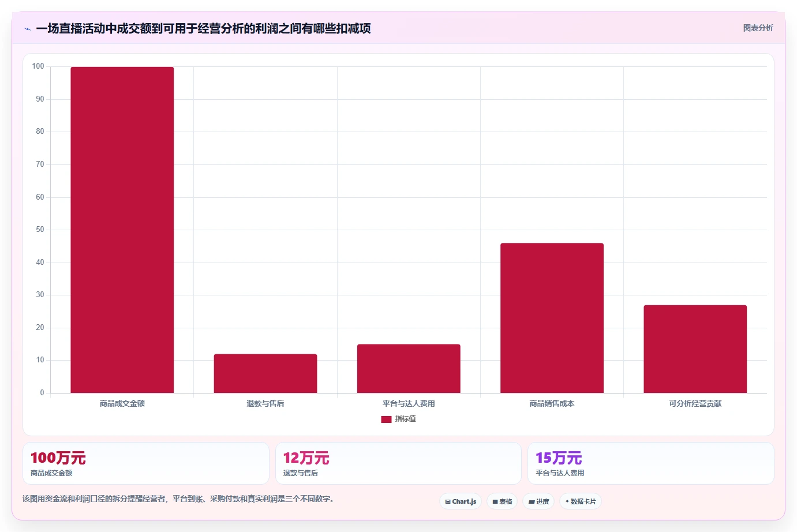Click y-axis tick label 100
Viewport: 797px width, 532px height.
[x=38, y=66]
